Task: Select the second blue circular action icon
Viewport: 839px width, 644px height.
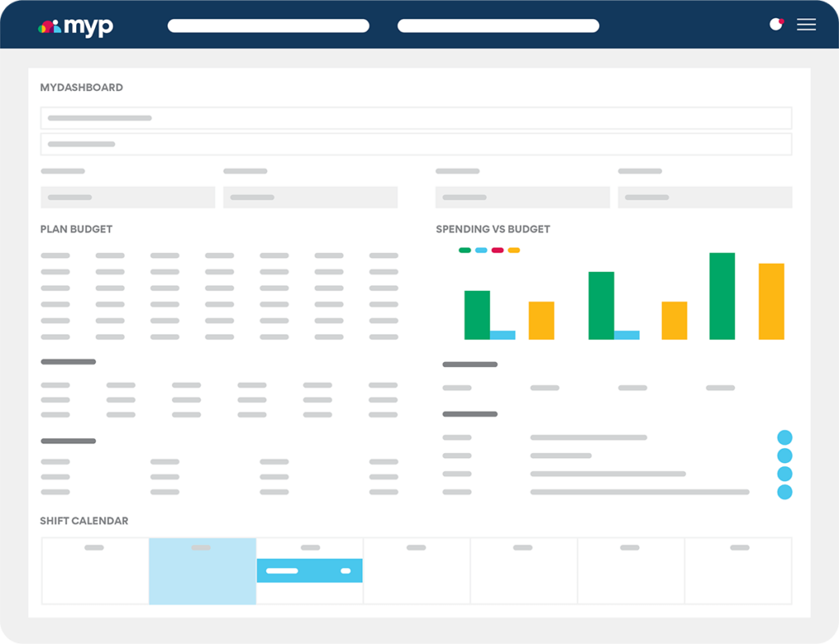Action: [x=784, y=456]
